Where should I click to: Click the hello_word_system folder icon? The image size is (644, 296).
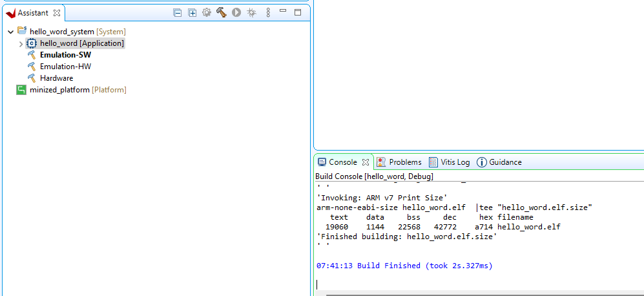(22, 31)
